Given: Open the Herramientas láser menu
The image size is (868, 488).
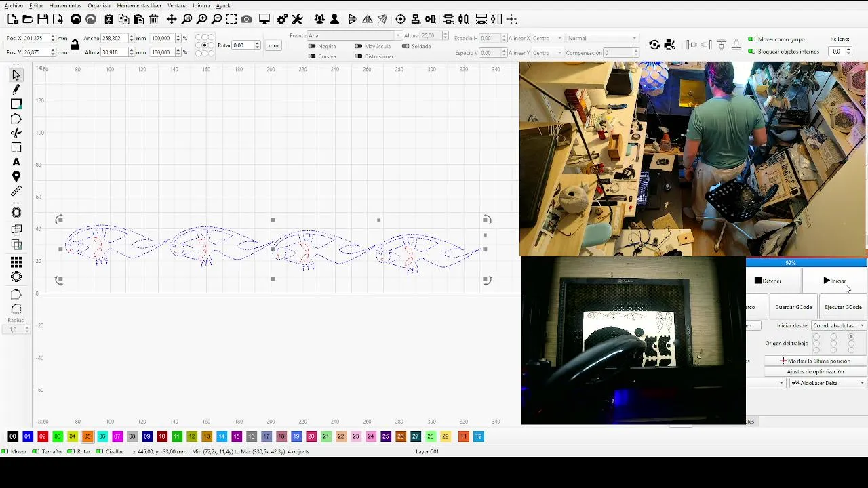Looking at the screenshot, I should point(139,5).
